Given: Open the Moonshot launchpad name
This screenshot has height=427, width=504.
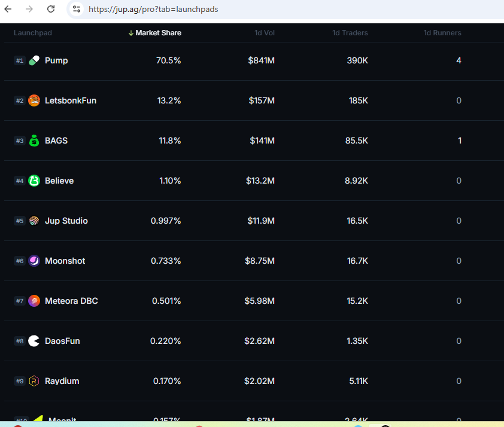Looking at the screenshot, I should (65, 261).
